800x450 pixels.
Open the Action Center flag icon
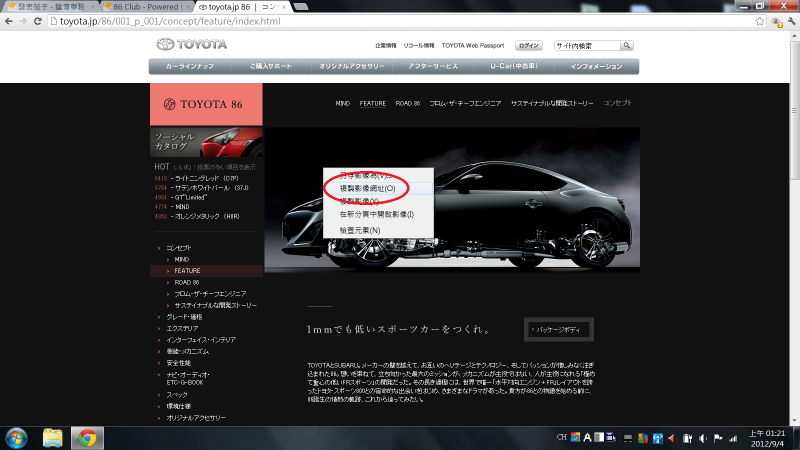pos(718,438)
